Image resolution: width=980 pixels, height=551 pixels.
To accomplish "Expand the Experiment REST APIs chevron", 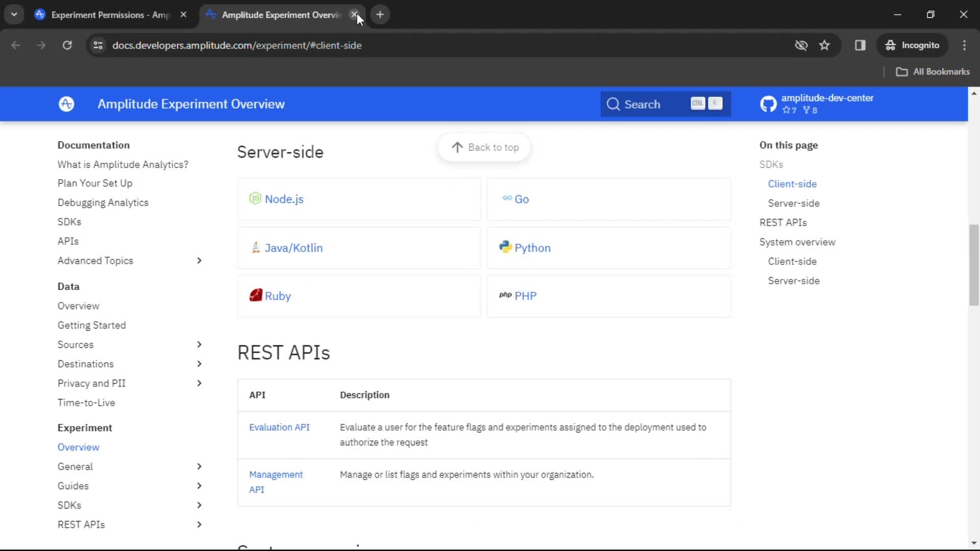I will [x=199, y=524].
